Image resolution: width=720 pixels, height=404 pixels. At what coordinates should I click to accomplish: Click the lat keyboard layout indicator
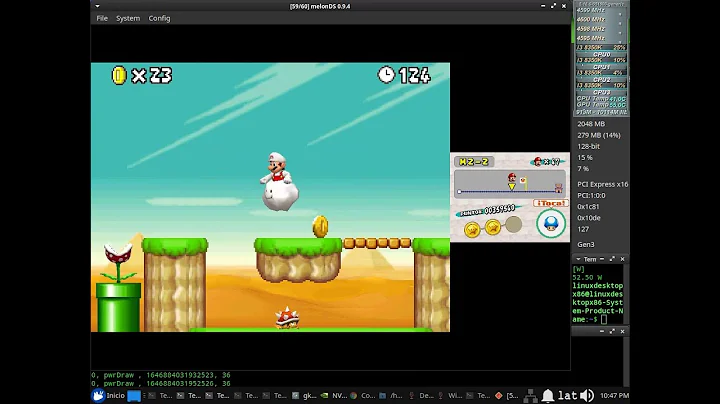(x=568, y=395)
